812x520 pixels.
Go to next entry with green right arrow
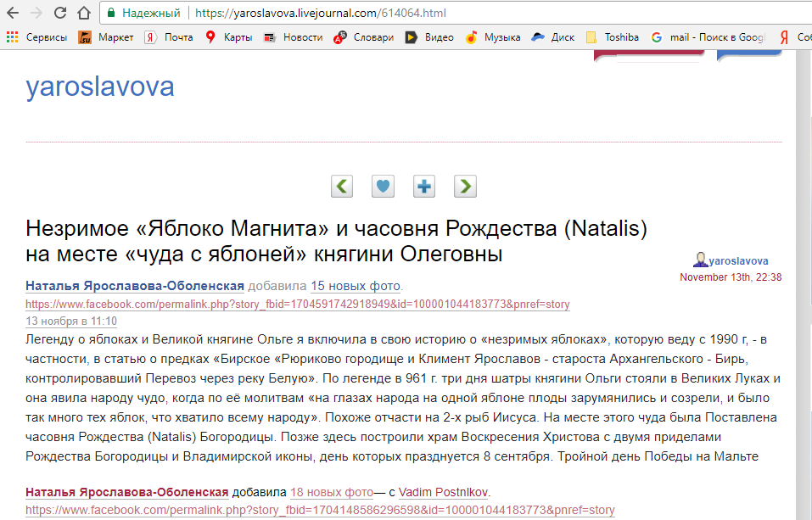tap(465, 186)
